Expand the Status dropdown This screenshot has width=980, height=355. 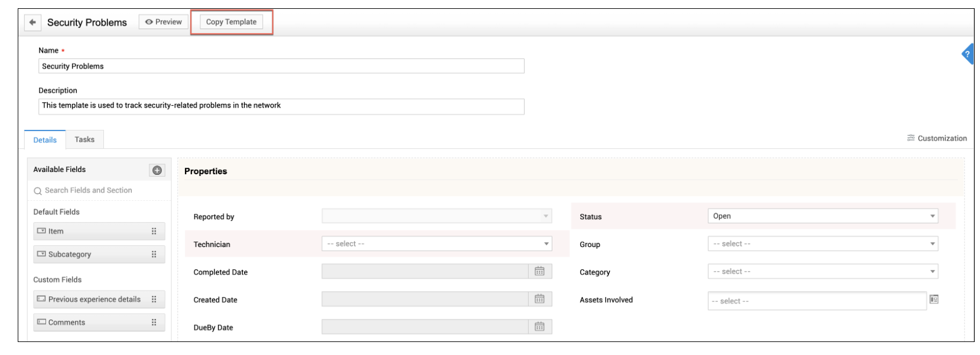tap(822, 216)
